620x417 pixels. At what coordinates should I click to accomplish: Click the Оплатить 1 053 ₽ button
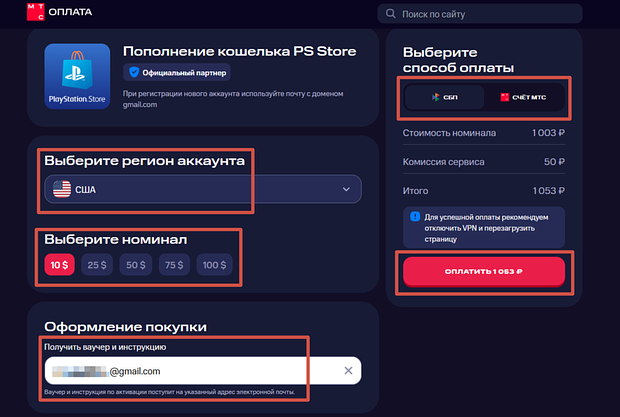click(484, 272)
